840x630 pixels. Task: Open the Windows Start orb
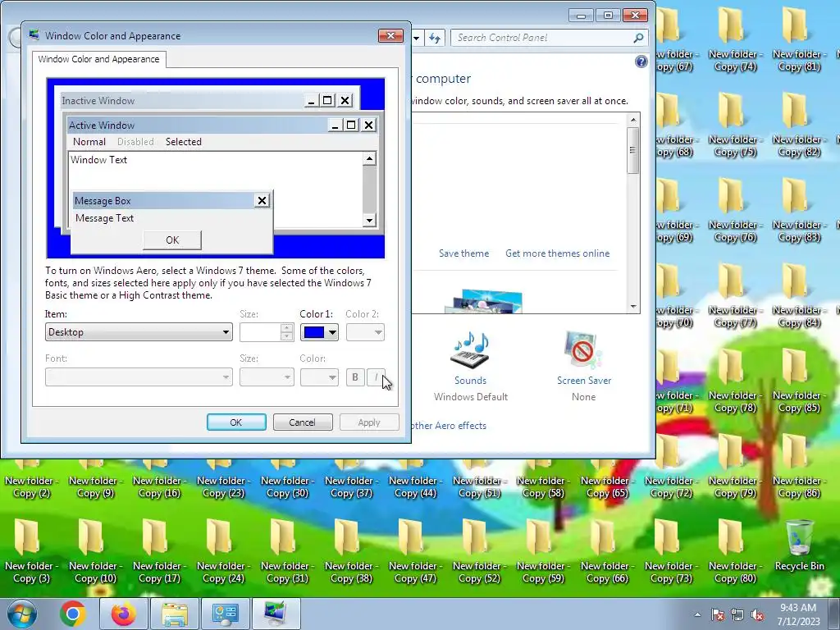(x=21, y=614)
